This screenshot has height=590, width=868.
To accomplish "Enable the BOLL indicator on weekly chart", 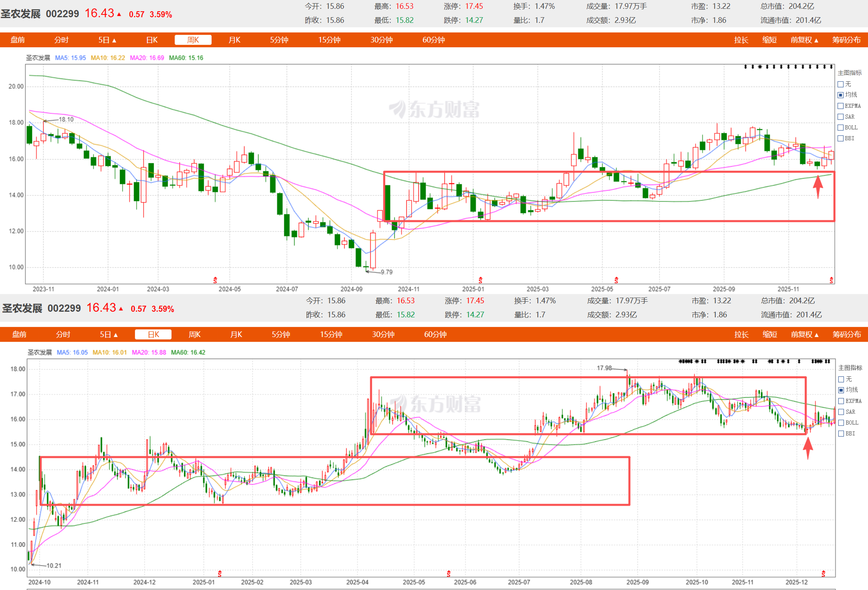I will 841,128.
